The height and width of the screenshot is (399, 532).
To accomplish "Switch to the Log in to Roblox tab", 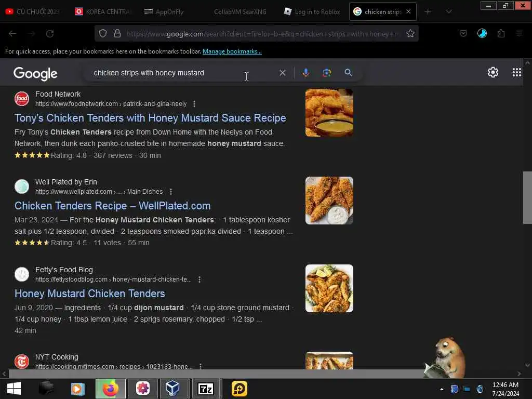I will (x=312, y=11).
